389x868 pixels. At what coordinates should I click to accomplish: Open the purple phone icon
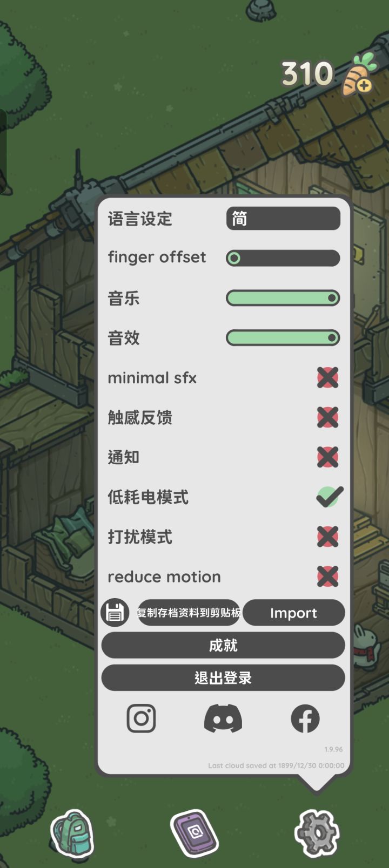click(x=194, y=833)
